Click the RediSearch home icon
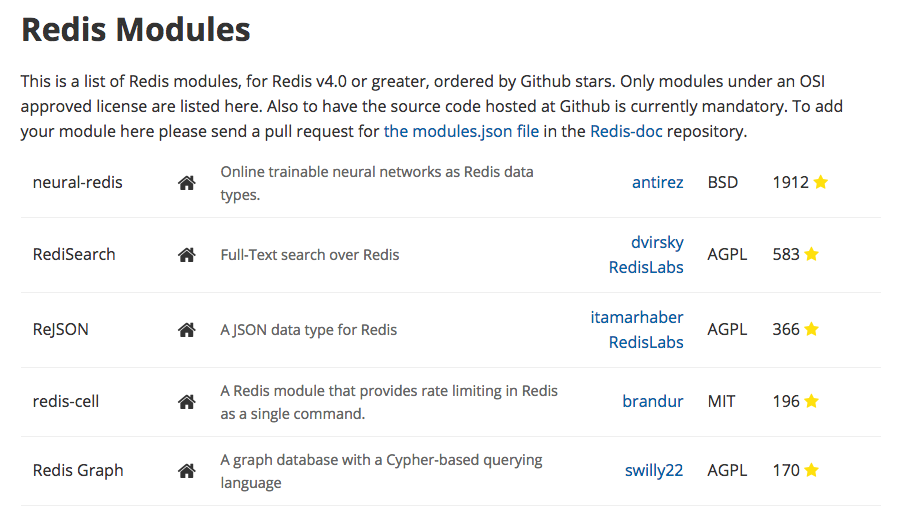904x514 pixels. [186, 255]
